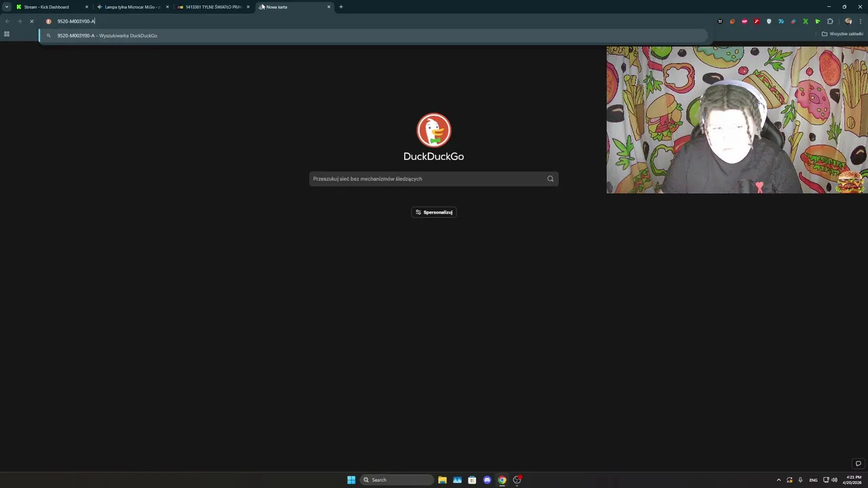The height and width of the screenshot is (488, 868).
Task: Open the Wszystkie zakładki bookmarks folder
Action: coord(842,34)
